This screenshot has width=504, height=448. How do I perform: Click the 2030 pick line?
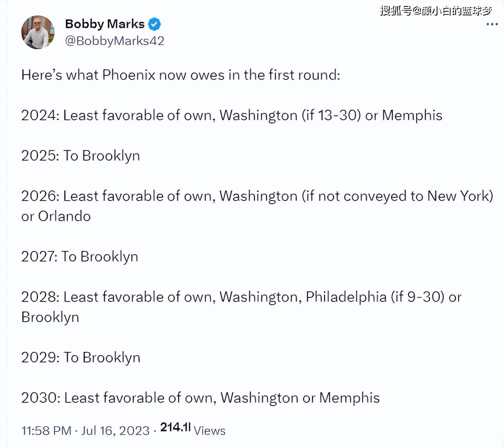pyautogui.click(x=200, y=398)
